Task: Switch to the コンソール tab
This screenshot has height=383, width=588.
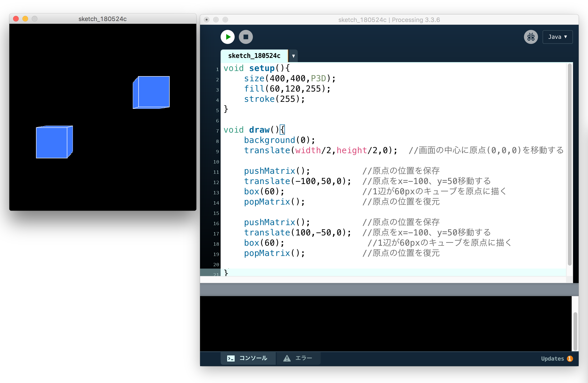Action: click(253, 358)
